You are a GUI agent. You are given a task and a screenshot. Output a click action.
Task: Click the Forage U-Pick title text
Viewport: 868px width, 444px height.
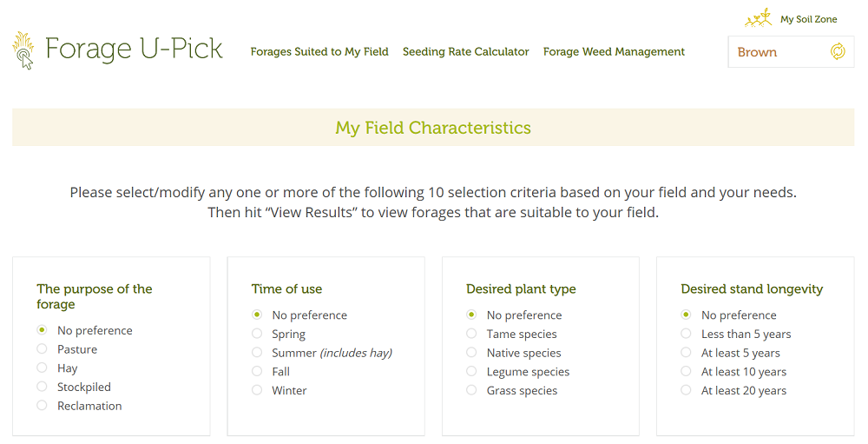tap(134, 49)
